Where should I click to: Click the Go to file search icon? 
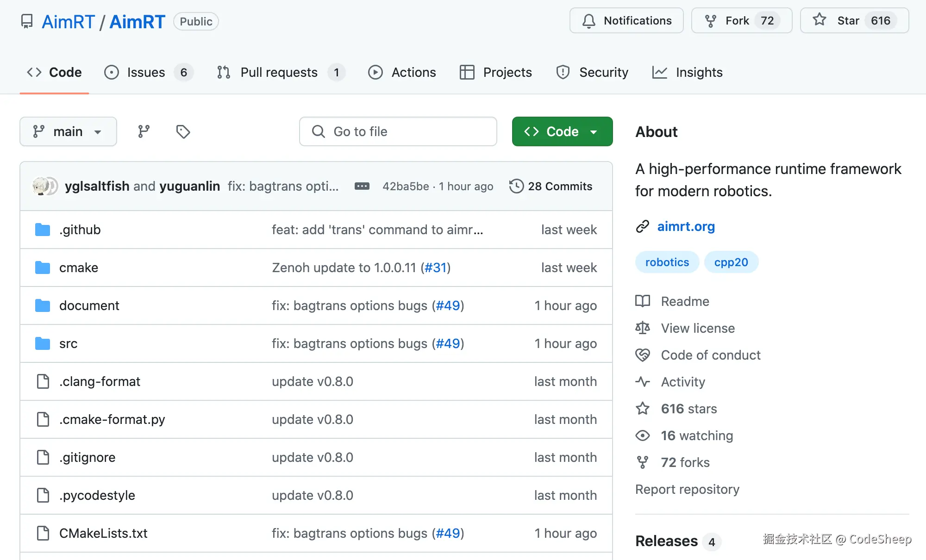(x=319, y=131)
